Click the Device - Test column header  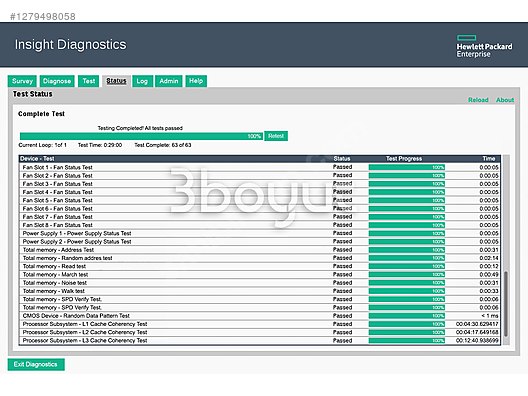click(x=37, y=159)
